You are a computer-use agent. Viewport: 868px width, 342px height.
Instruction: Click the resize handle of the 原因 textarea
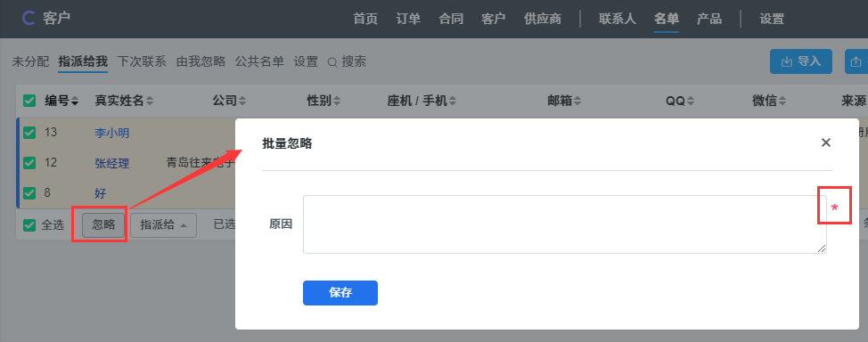pyautogui.click(x=822, y=248)
